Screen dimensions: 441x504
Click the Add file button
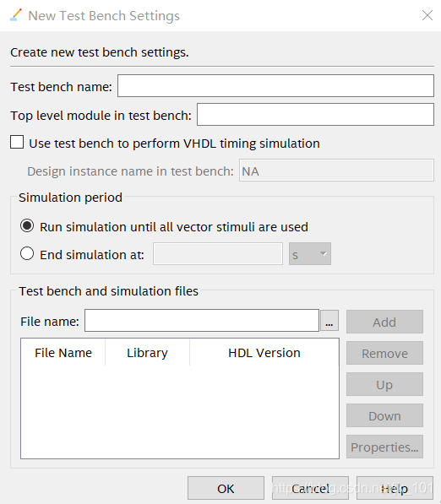384,322
